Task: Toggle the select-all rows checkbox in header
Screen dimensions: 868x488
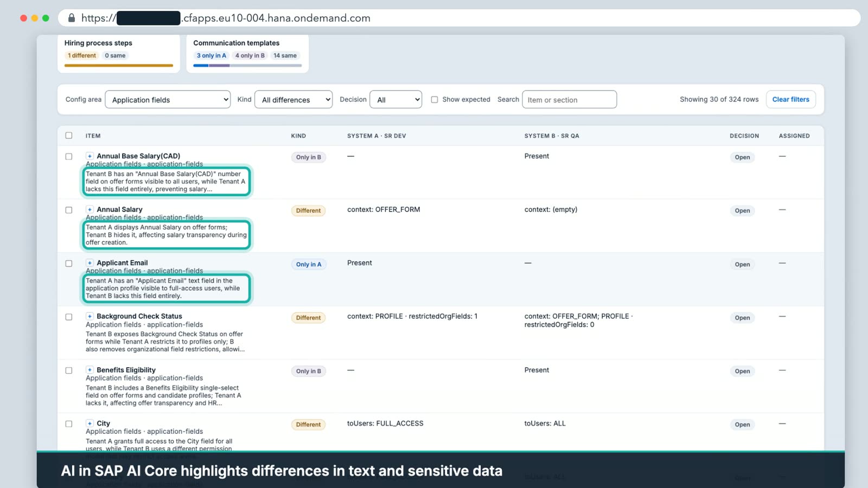Action: (69, 136)
